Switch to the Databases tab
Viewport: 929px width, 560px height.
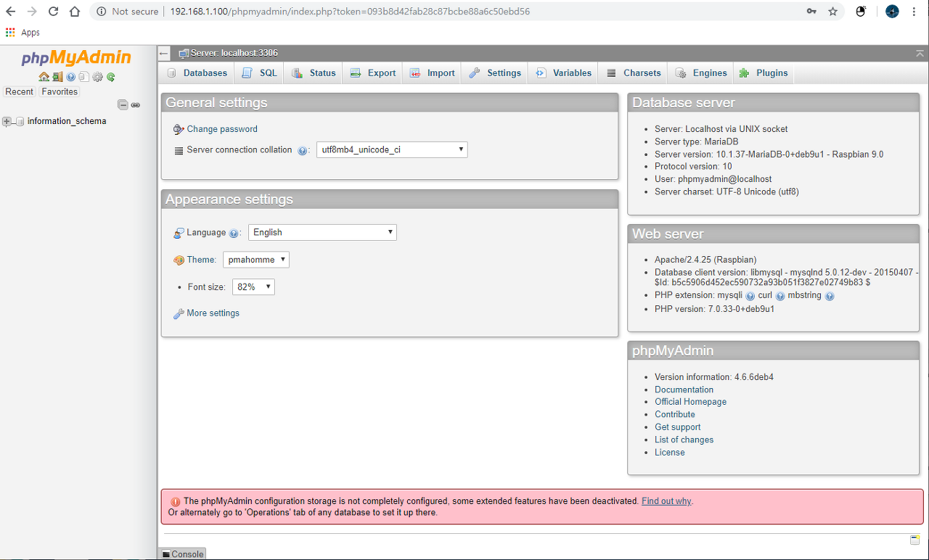(197, 73)
